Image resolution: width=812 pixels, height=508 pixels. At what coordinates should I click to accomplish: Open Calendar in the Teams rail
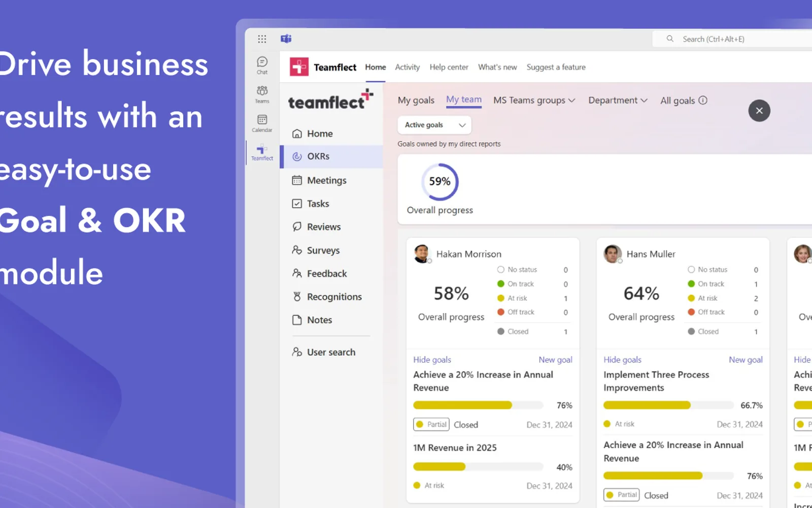point(262,123)
